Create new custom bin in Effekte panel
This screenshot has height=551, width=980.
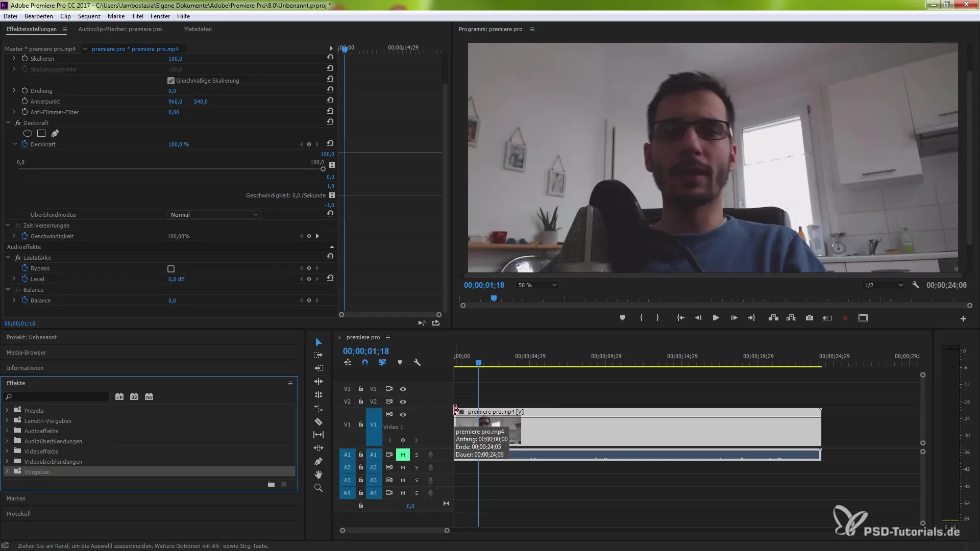[271, 484]
